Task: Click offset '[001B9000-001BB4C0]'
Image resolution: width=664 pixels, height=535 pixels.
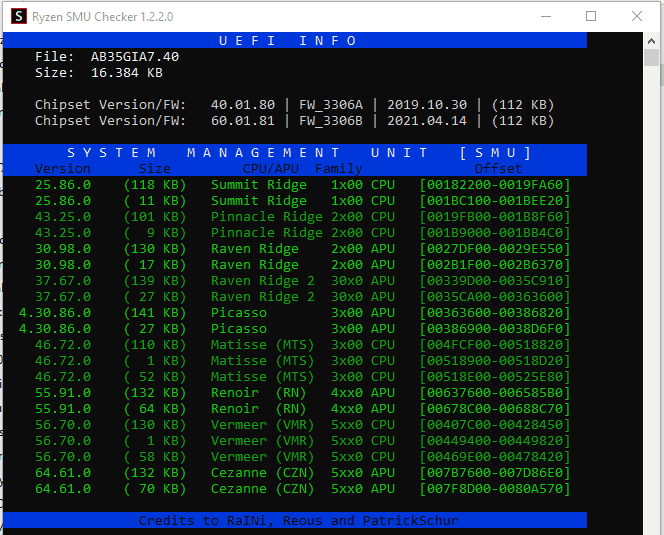Action: point(495,233)
